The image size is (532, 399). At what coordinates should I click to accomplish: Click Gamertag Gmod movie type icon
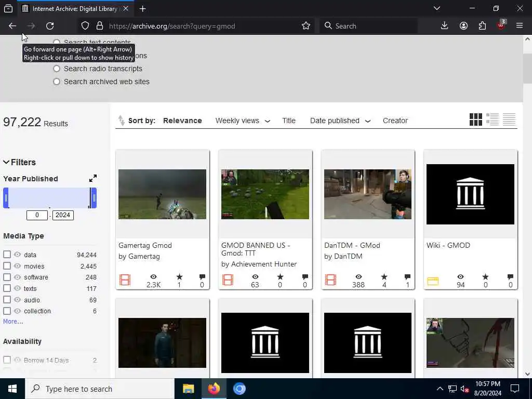coord(125,280)
